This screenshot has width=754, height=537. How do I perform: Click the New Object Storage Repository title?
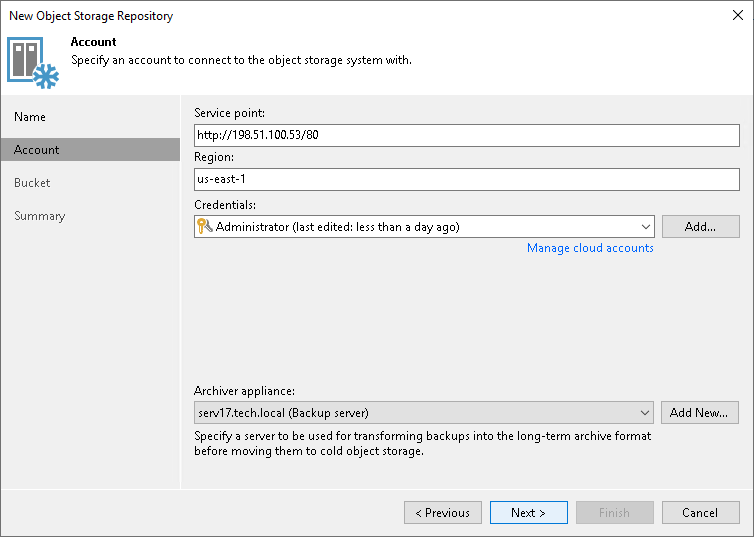click(x=91, y=16)
